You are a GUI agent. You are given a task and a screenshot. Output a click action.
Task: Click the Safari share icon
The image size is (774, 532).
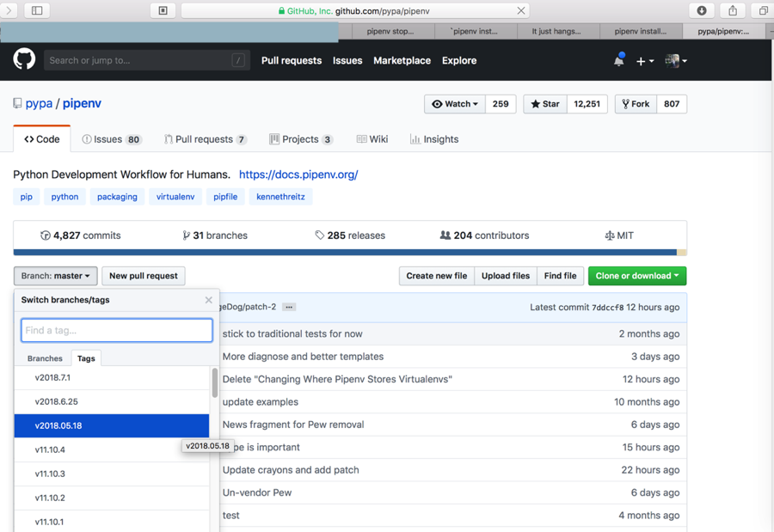[x=733, y=10]
